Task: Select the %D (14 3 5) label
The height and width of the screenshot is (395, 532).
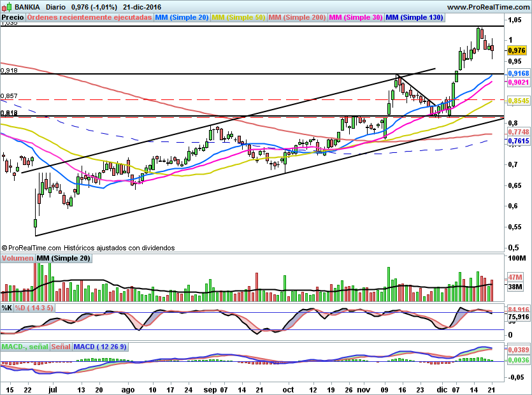Action: (x=34, y=308)
